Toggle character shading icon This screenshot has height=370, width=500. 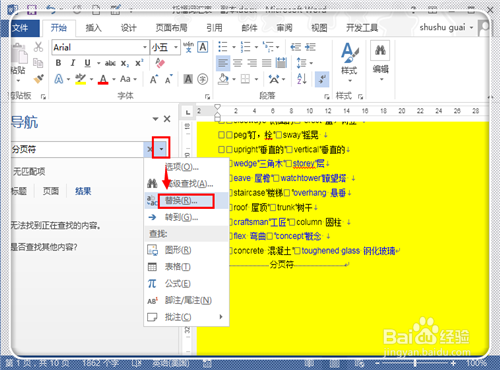pyautogui.click(x=188, y=79)
